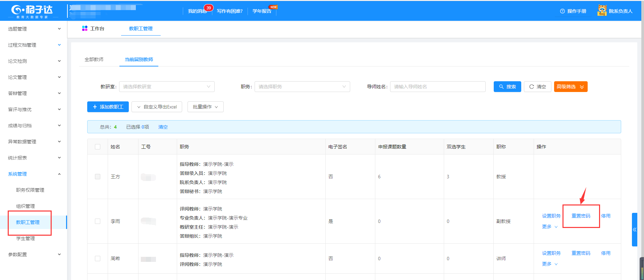The height and width of the screenshot is (280, 644).
Task: Check the checkbox for 周希 row
Action: click(x=98, y=259)
